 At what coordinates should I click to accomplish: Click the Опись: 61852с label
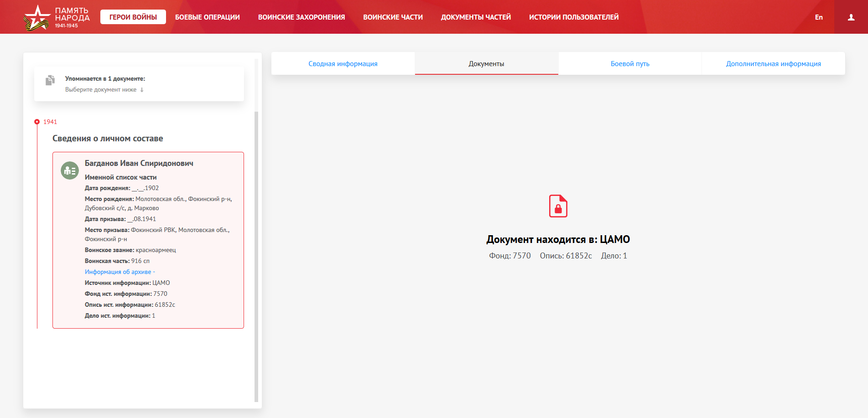(566, 256)
